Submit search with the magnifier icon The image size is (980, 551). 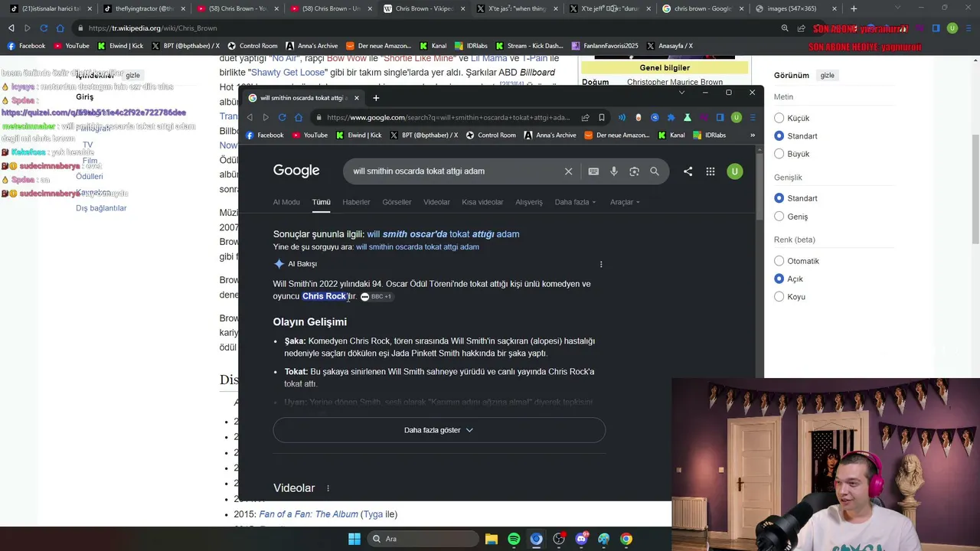coord(655,171)
